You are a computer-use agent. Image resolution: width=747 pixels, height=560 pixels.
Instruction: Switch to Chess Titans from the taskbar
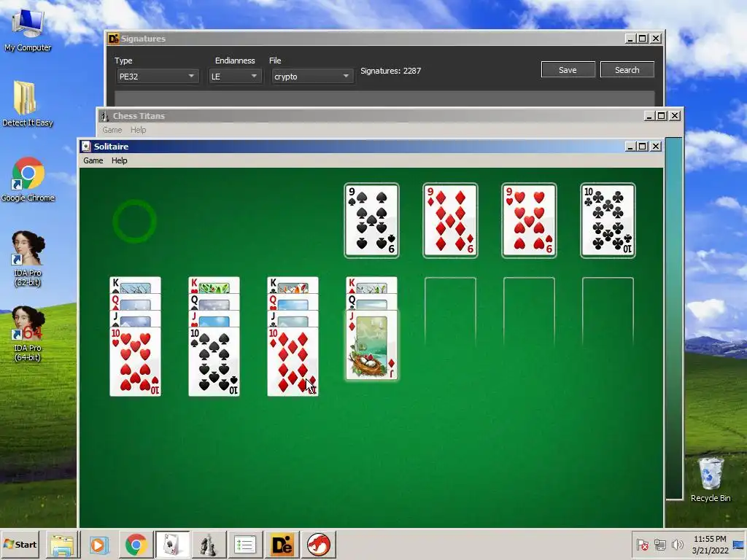point(208,545)
